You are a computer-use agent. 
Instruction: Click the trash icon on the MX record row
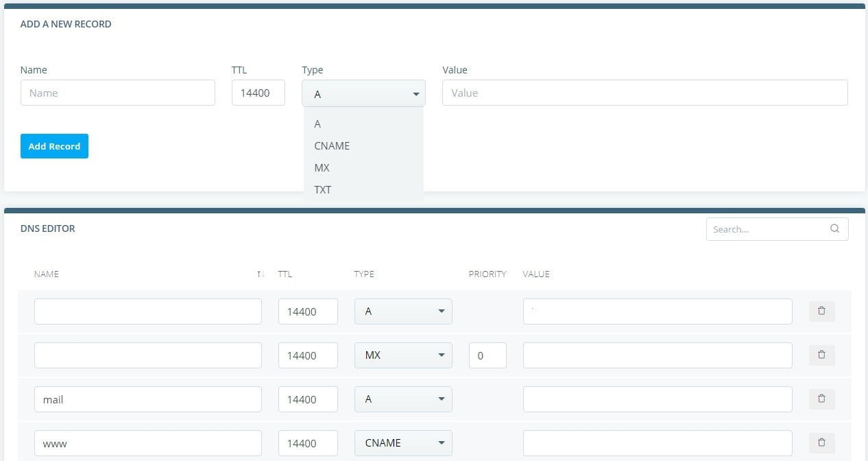[821, 355]
